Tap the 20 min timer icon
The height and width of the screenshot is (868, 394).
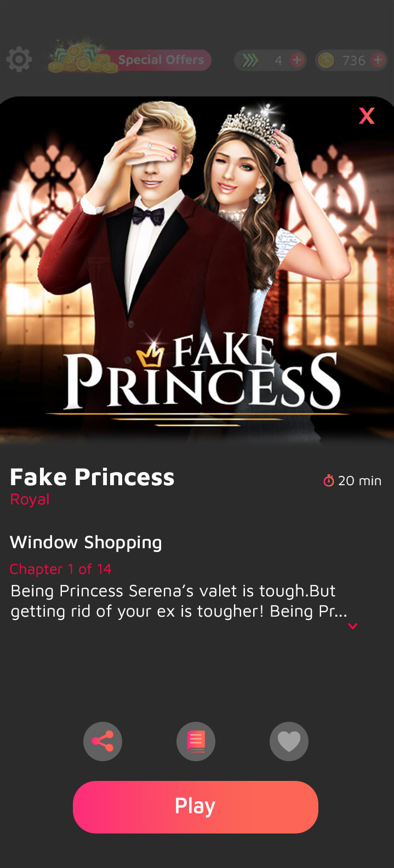click(329, 480)
